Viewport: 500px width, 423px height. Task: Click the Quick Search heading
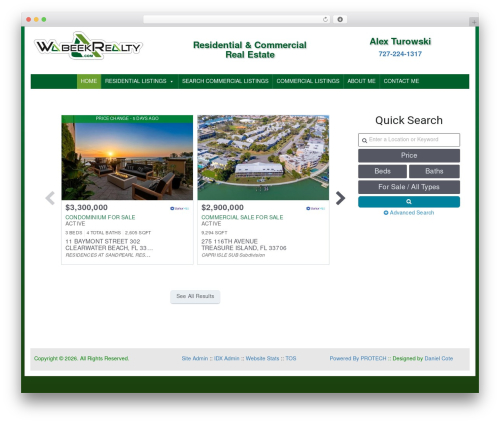[409, 120]
